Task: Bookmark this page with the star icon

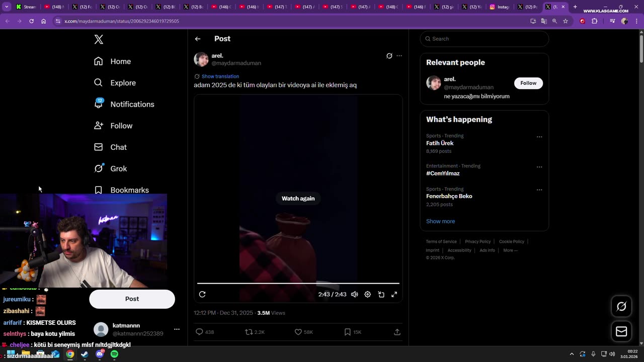Action: point(566,21)
